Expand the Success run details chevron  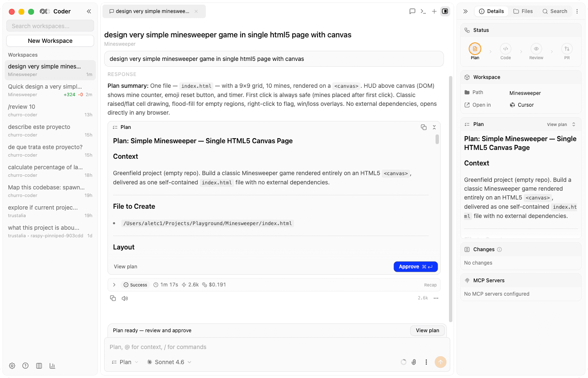[x=114, y=285]
